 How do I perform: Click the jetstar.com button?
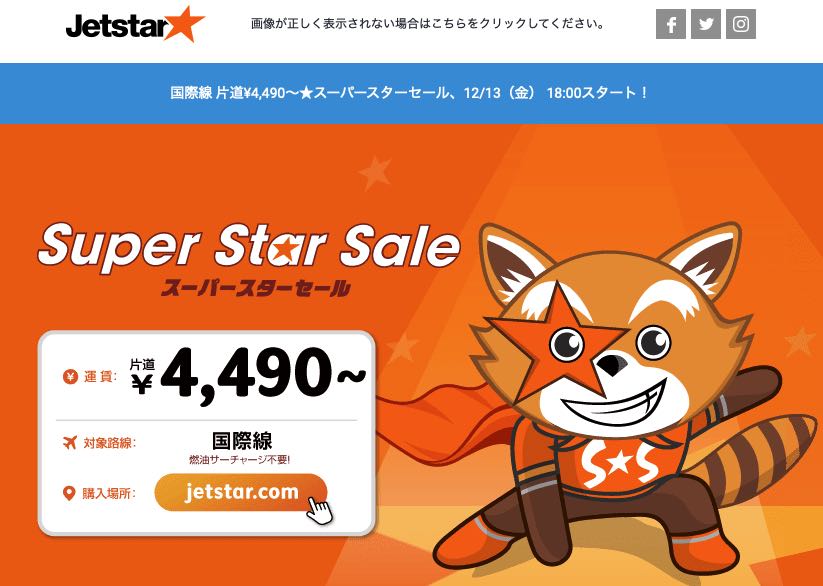pos(241,493)
